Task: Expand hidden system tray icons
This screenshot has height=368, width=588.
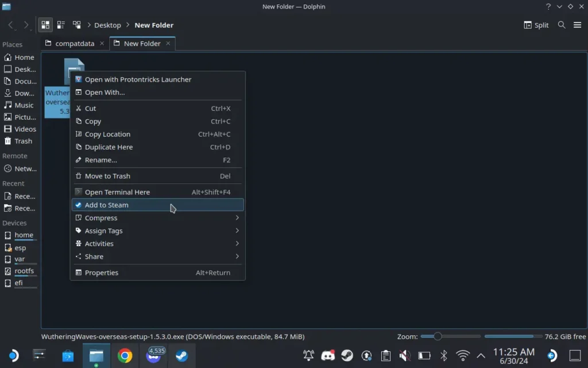Action: pyautogui.click(x=481, y=355)
